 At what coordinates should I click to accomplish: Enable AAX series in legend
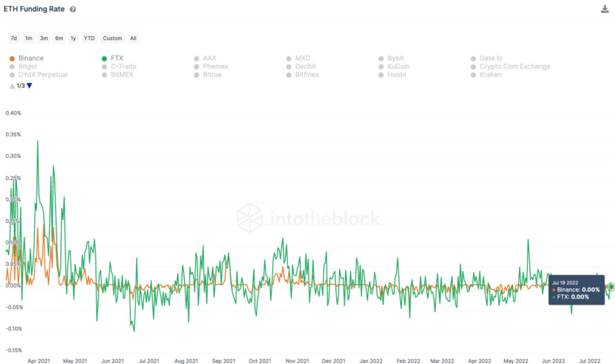(205, 58)
